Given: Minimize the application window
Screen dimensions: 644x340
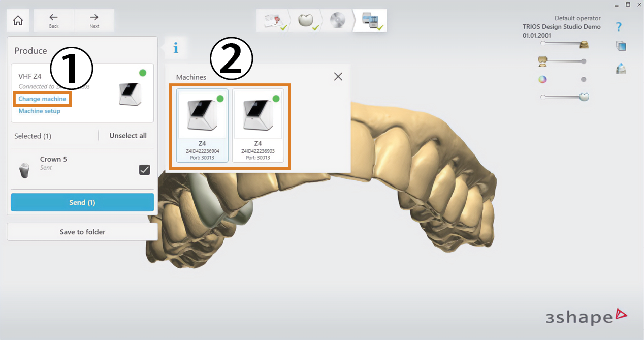Looking at the screenshot, I should click(616, 4).
